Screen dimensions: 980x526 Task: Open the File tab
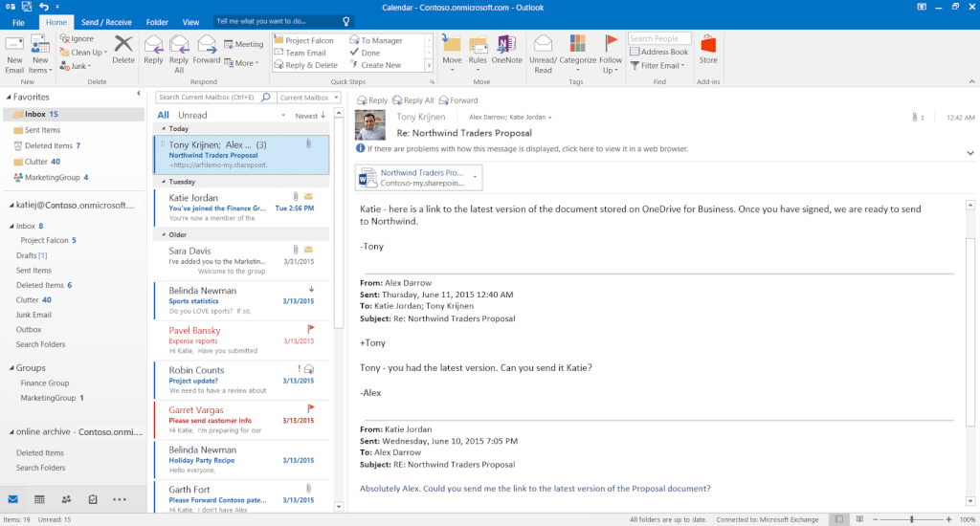click(19, 22)
